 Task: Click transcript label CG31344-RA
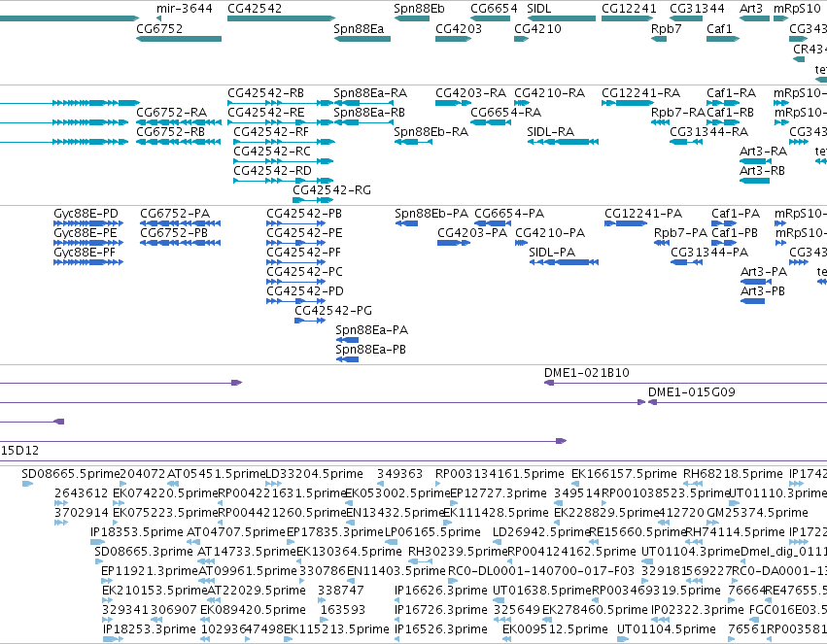(x=708, y=132)
